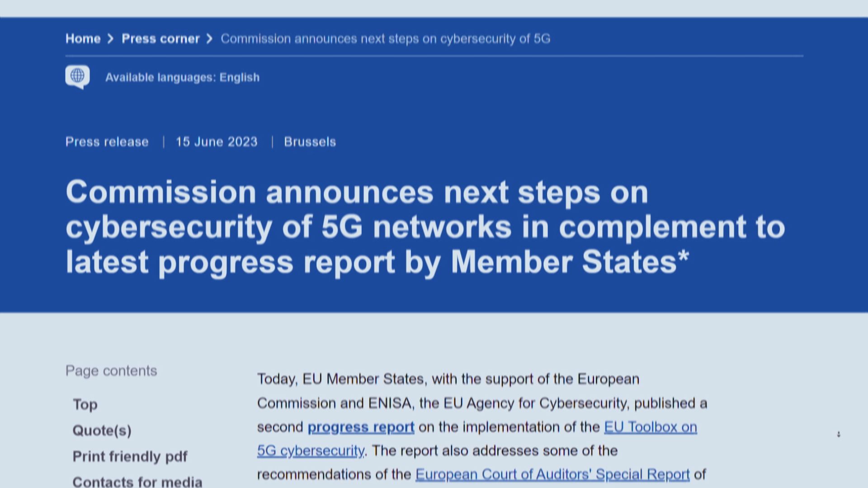Open European Court of Auditors' Special Report
868x488 pixels.
tap(552, 474)
